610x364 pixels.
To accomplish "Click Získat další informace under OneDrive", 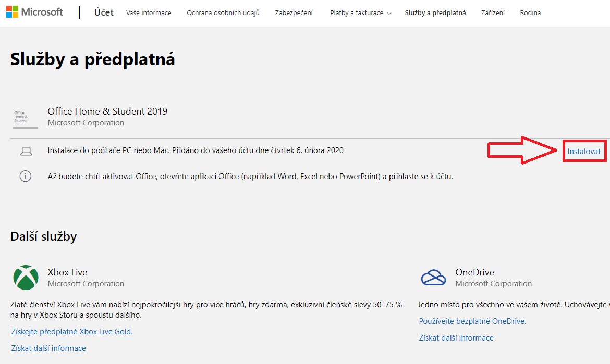I will pos(456,338).
